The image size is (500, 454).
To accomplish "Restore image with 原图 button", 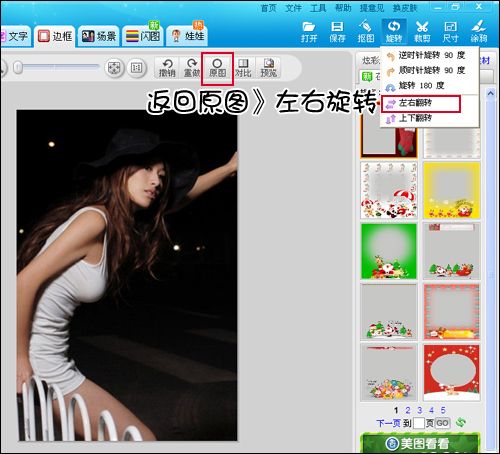I will point(217,68).
